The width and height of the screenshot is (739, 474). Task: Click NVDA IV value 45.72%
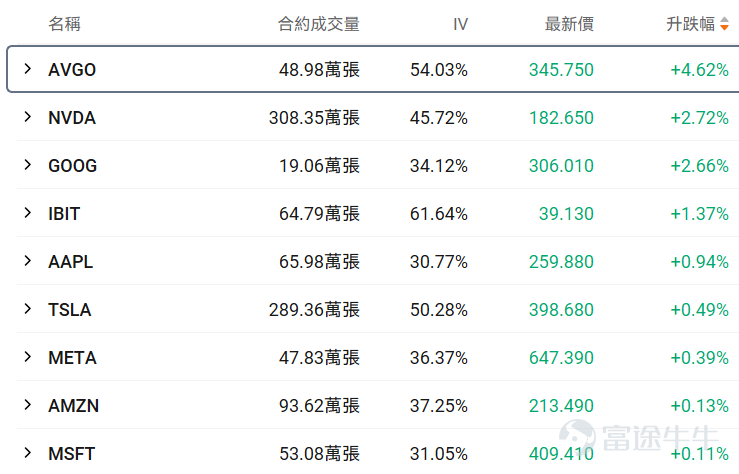439,118
